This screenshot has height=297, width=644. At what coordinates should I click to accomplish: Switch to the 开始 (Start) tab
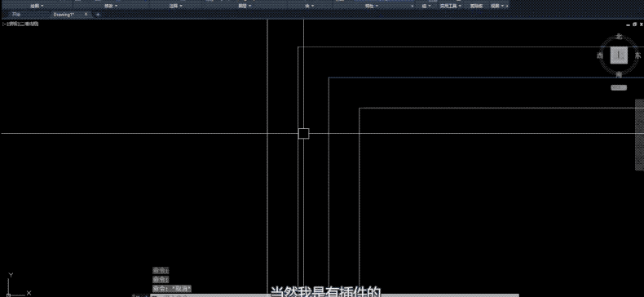pyautogui.click(x=16, y=15)
